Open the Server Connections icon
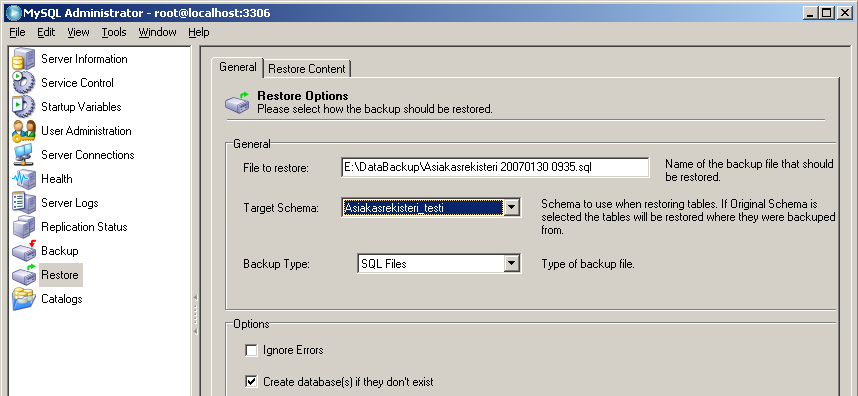This screenshot has height=396, width=858. tap(24, 155)
